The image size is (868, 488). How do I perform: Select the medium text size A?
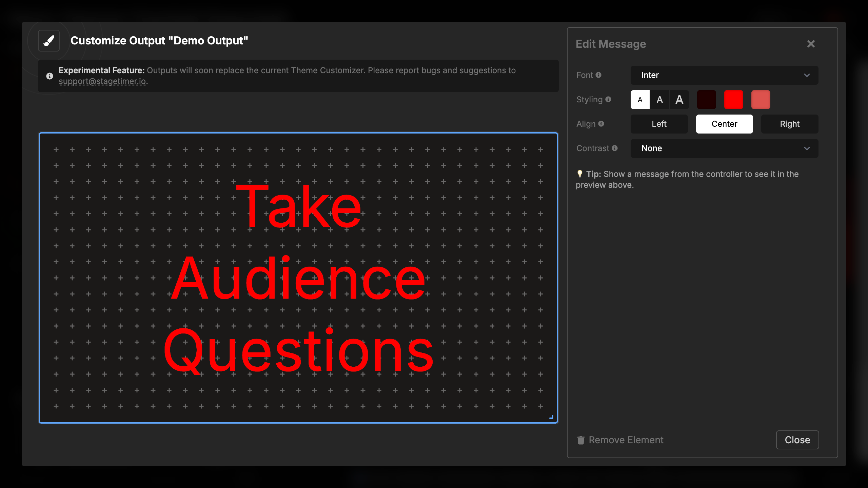coord(659,100)
